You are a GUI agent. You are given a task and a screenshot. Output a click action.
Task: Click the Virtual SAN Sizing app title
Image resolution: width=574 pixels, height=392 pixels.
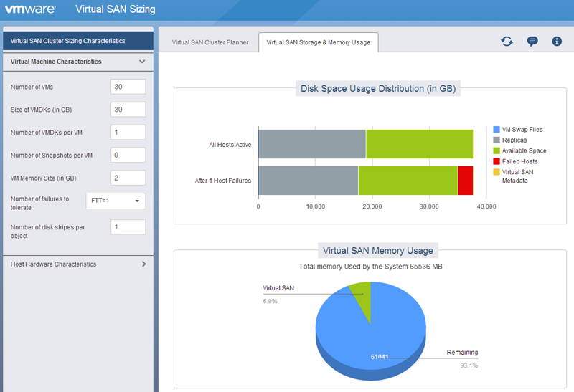tap(116, 9)
